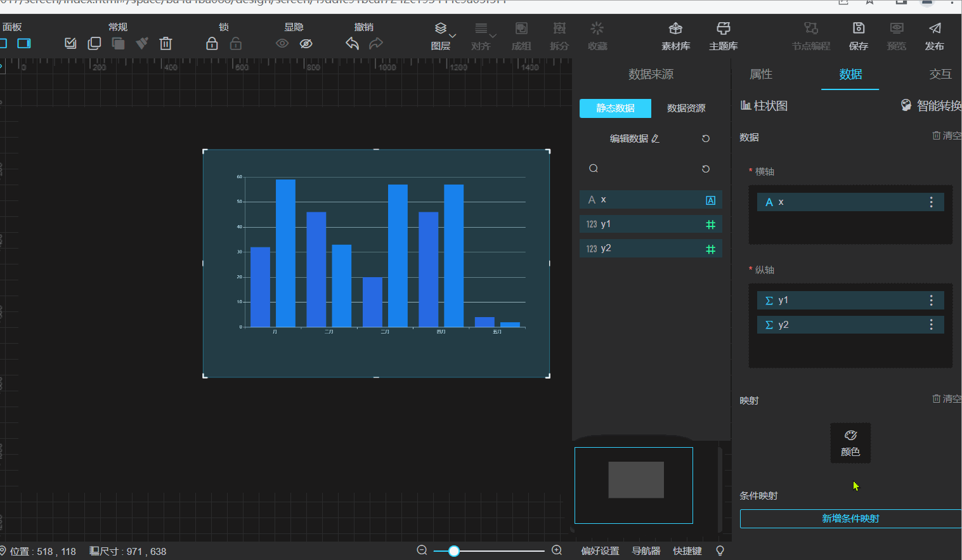Click the 拆分 ungroup icon
This screenshot has width=962, height=560.
pos(559,36)
